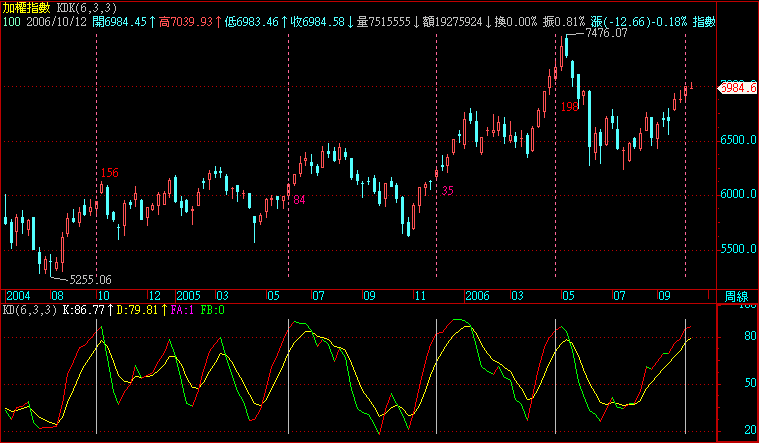
Task: Click the highlighted 6984.6 current price tag
Action: [739, 88]
